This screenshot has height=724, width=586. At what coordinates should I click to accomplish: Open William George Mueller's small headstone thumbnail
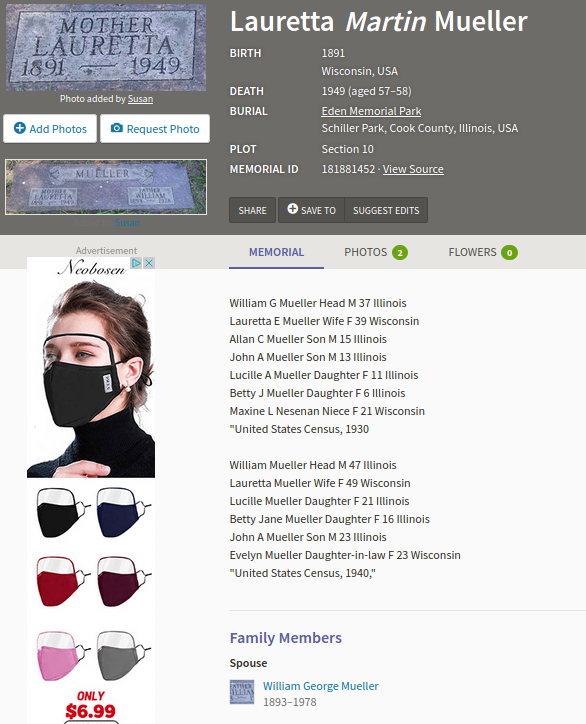[242, 692]
